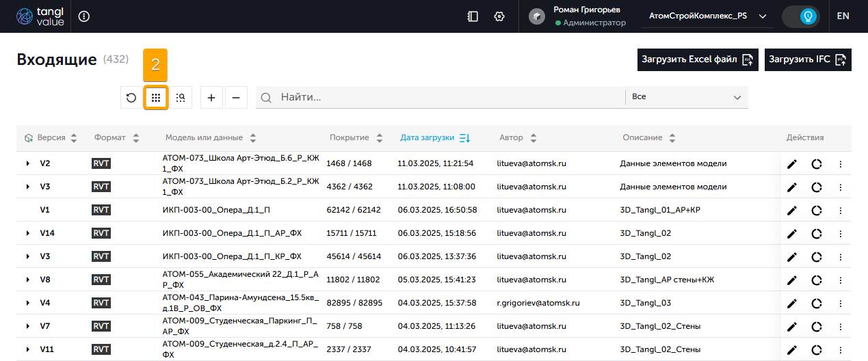Click the highlighted grid view icon
This screenshot has width=868, height=361.
[x=156, y=98]
